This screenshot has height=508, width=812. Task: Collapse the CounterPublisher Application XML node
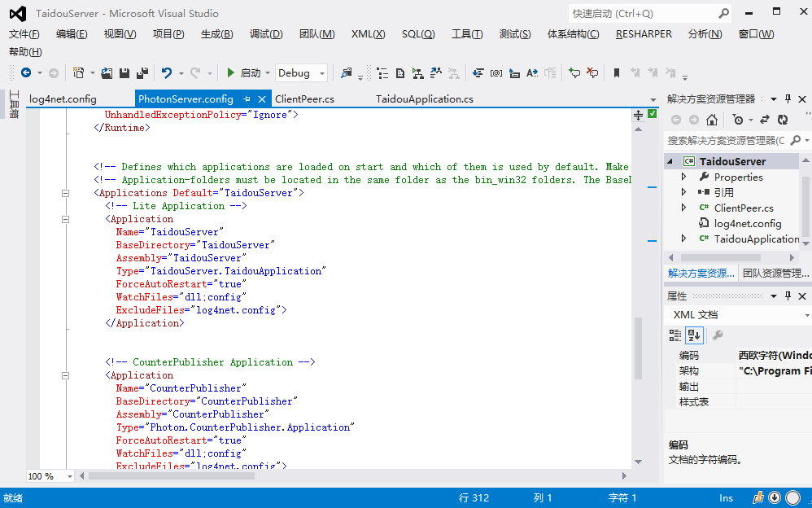[65, 375]
